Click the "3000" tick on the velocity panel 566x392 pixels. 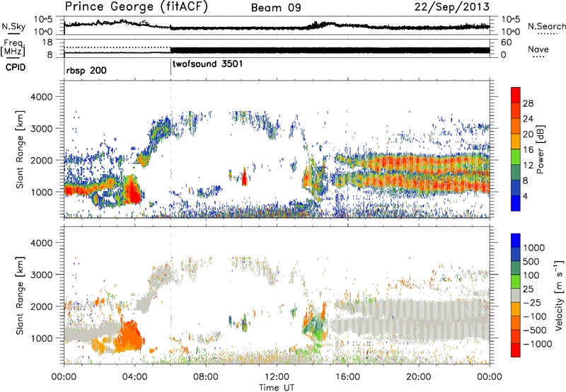coord(42,275)
